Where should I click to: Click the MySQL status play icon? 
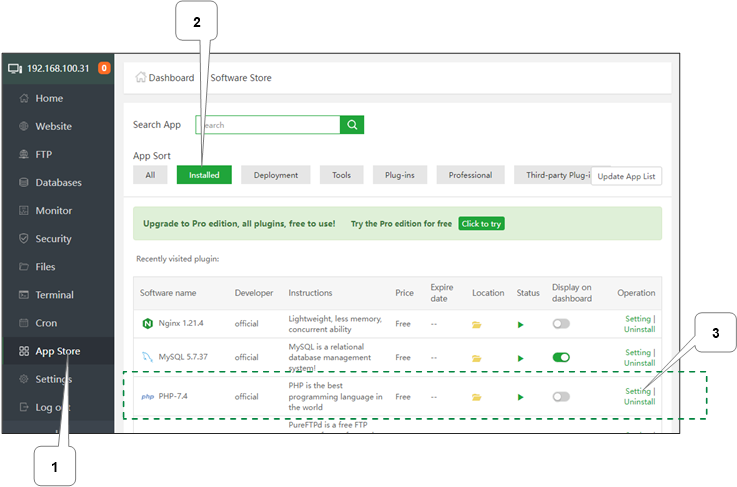click(x=520, y=358)
